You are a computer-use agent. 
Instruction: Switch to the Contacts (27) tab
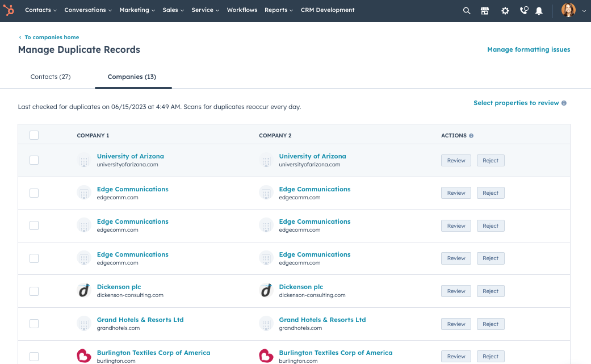pos(51,77)
